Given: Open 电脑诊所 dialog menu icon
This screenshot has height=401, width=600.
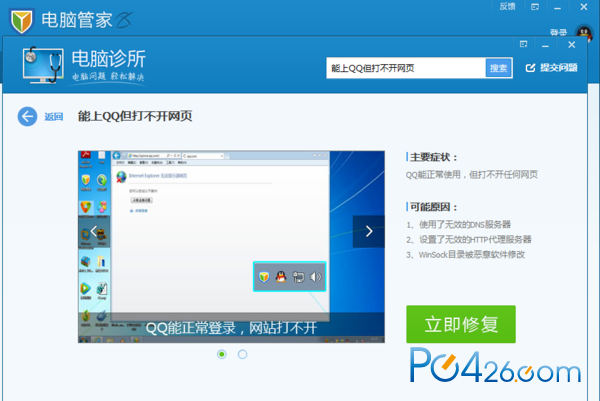Looking at the screenshot, I should [523, 44].
